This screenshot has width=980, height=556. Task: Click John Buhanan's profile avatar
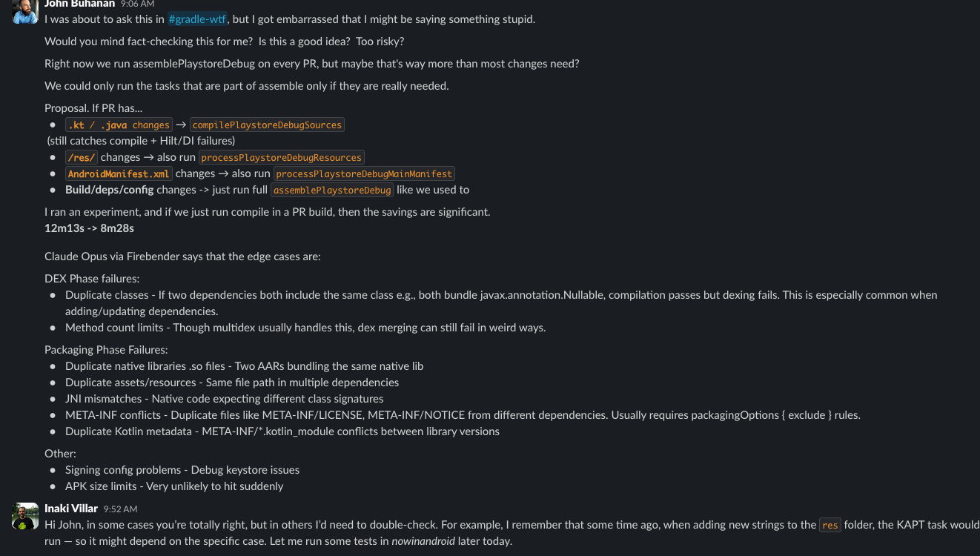(25, 10)
